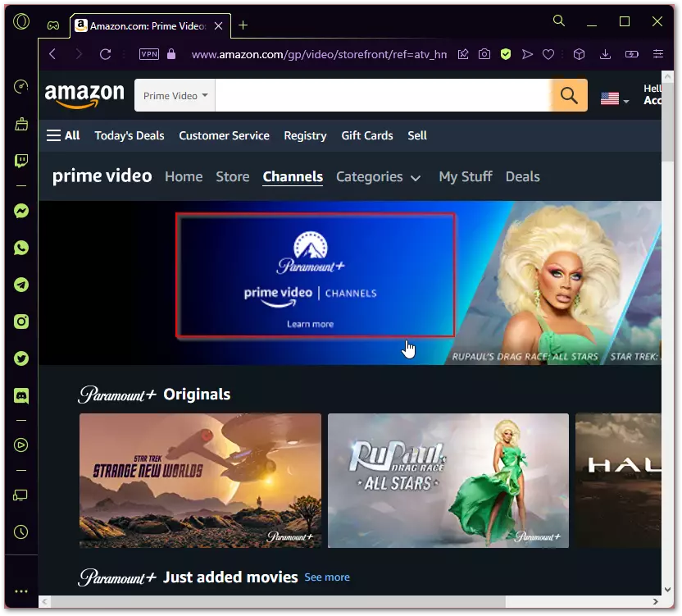The height and width of the screenshot is (616, 682).
Task: Open the green ad blocker shield
Action: pyautogui.click(x=506, y=54)
